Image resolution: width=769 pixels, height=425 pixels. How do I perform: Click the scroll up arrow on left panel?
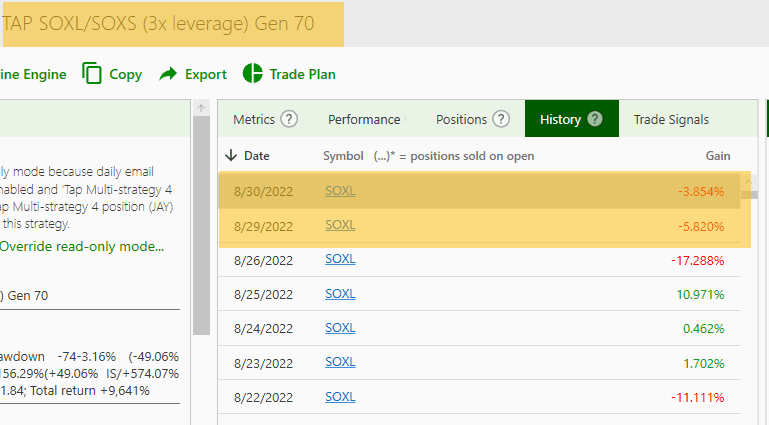point(201,108)
